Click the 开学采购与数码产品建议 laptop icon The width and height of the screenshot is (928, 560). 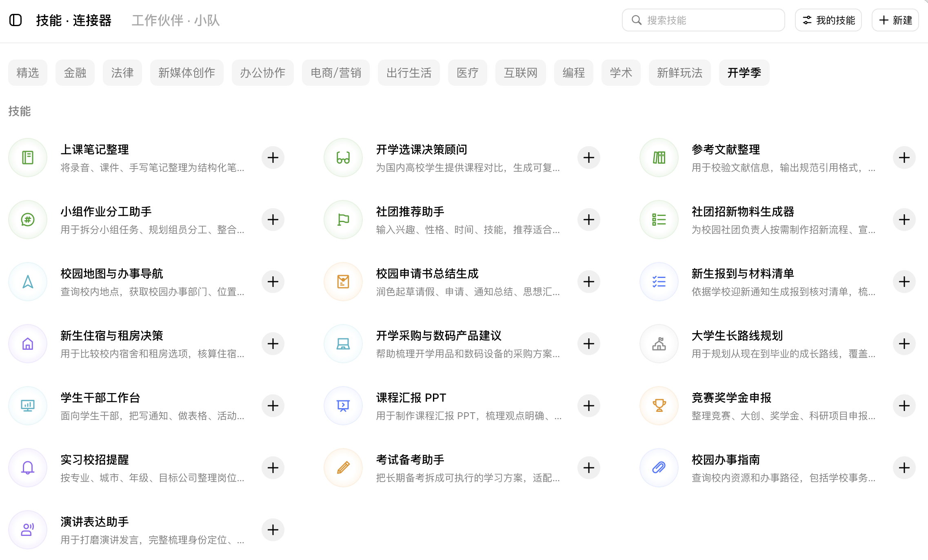343,344
